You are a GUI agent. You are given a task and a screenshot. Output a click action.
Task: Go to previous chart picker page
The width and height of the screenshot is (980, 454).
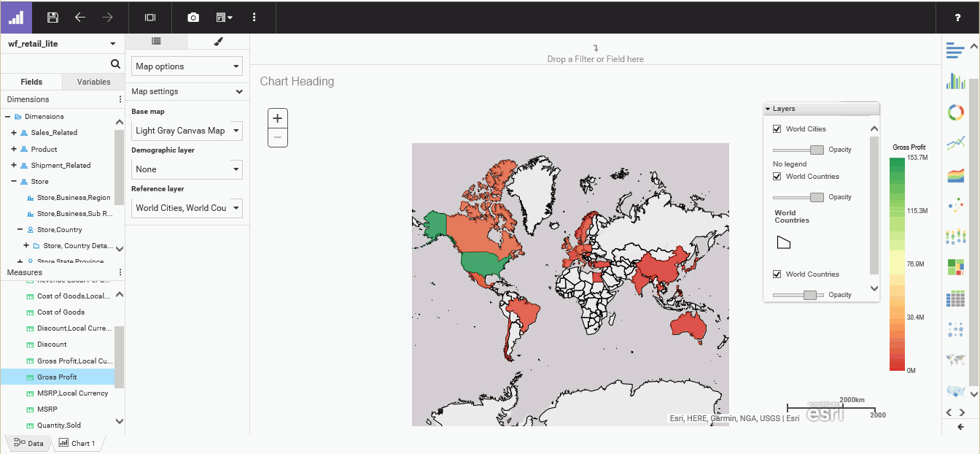949,412
